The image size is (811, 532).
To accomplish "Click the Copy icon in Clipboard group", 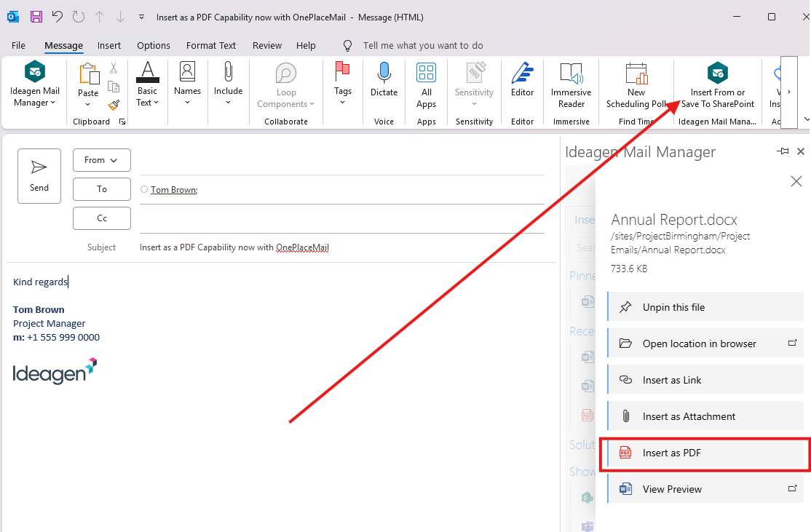I will coord(114,87).
